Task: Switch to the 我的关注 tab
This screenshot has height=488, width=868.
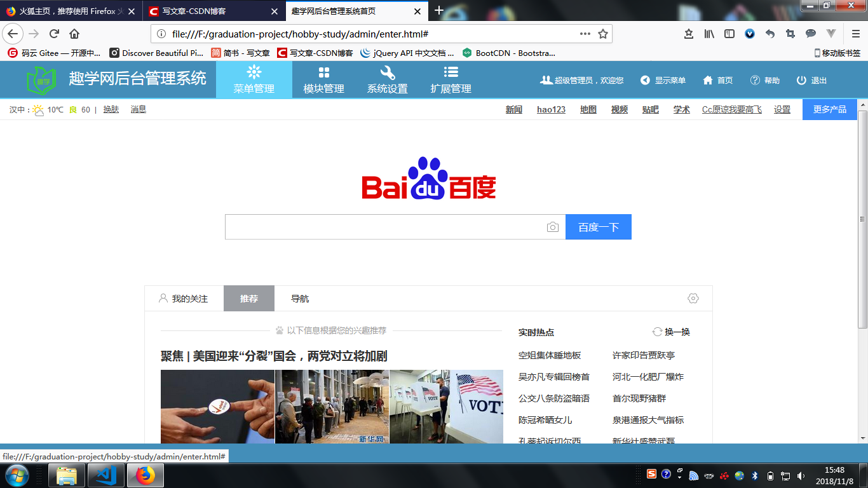Action: pyautogui.click(x=184, y=299)
